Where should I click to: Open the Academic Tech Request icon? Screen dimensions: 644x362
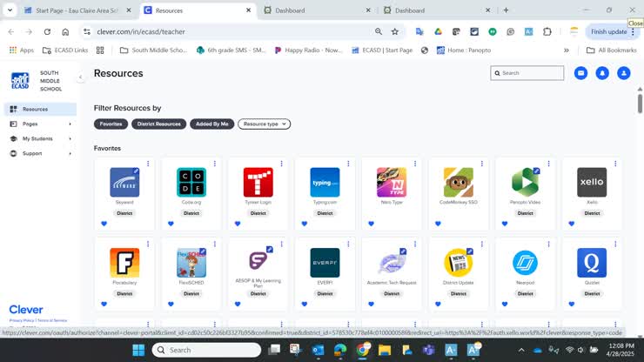392,263
